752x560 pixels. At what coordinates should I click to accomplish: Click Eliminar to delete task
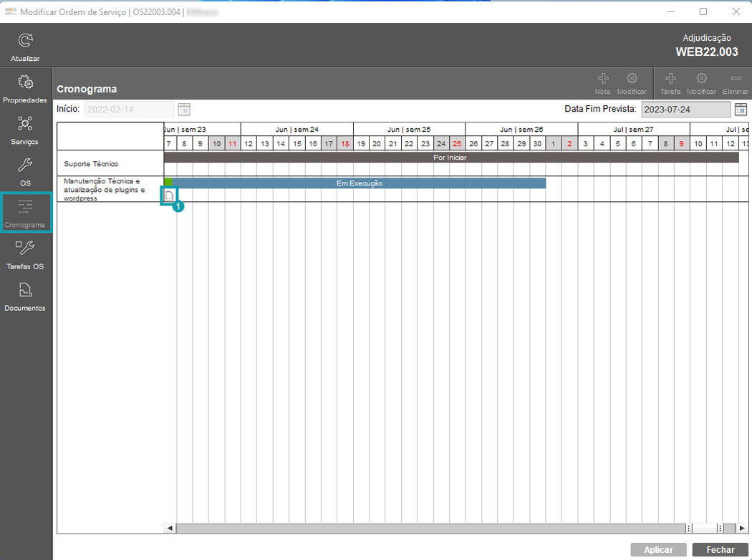736,82
